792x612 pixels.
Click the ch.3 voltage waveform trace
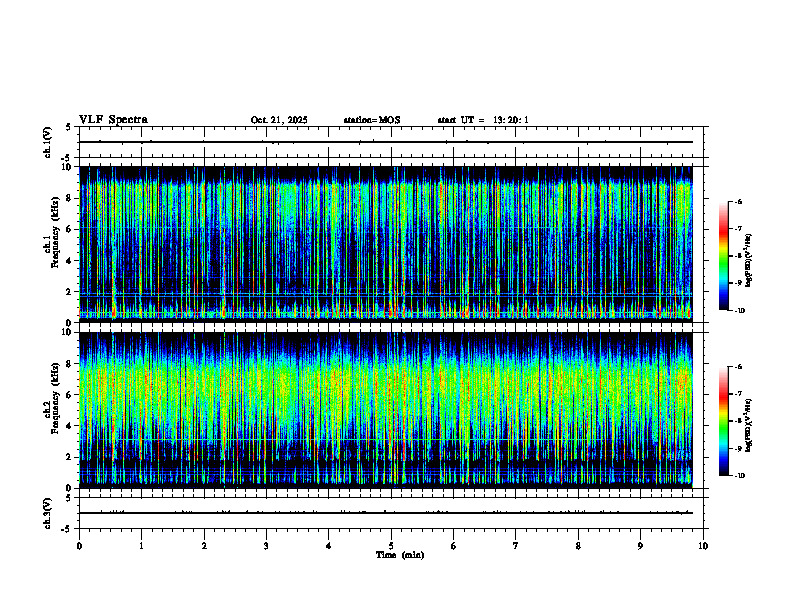coord(385,513)
